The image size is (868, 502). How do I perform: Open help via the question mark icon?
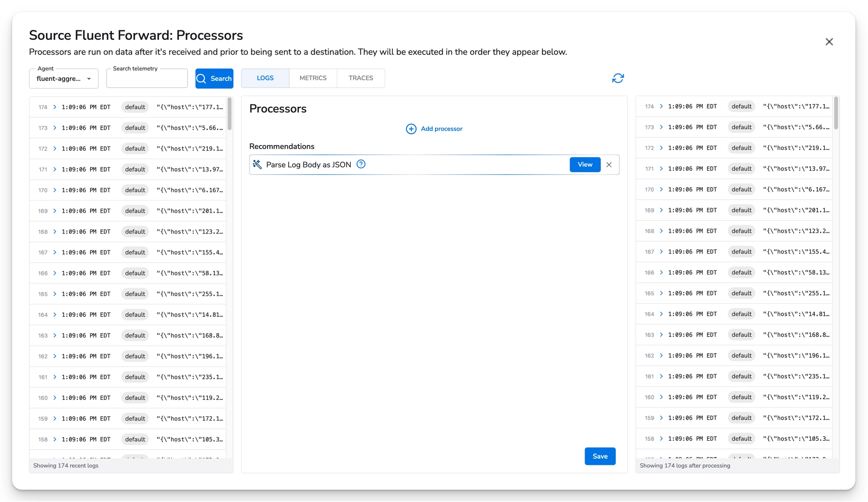click(361, 164)
